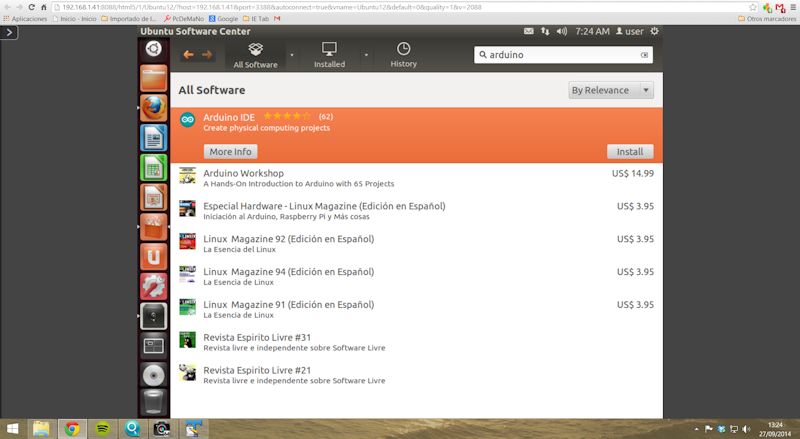Select Linux Magazine 92 result

(416, 243)
